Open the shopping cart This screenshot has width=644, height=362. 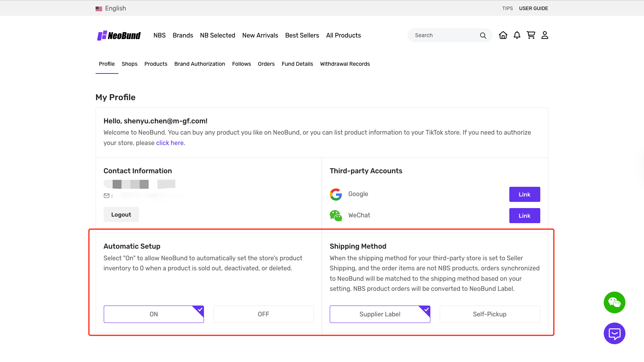[531, 35]
